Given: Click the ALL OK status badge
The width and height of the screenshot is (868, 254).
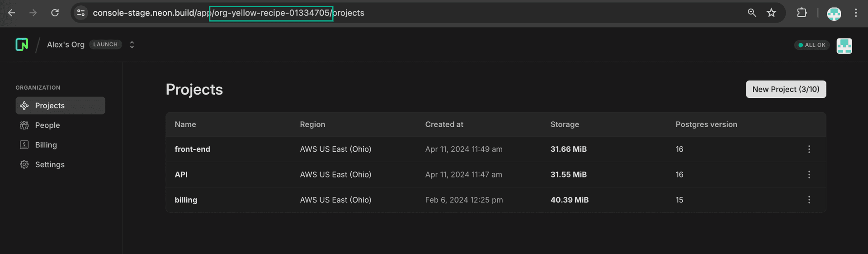Looking at the screenshot, I should pos(812,45).
